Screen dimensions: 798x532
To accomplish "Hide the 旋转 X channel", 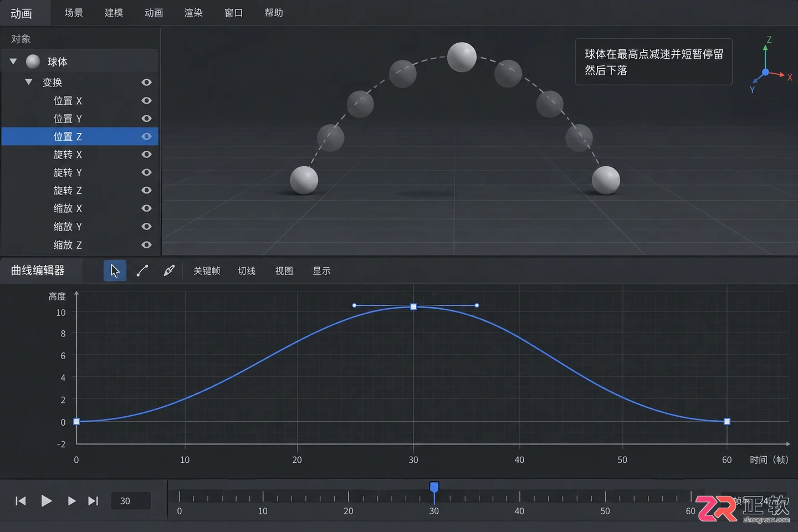I will (x=146, y=154).
